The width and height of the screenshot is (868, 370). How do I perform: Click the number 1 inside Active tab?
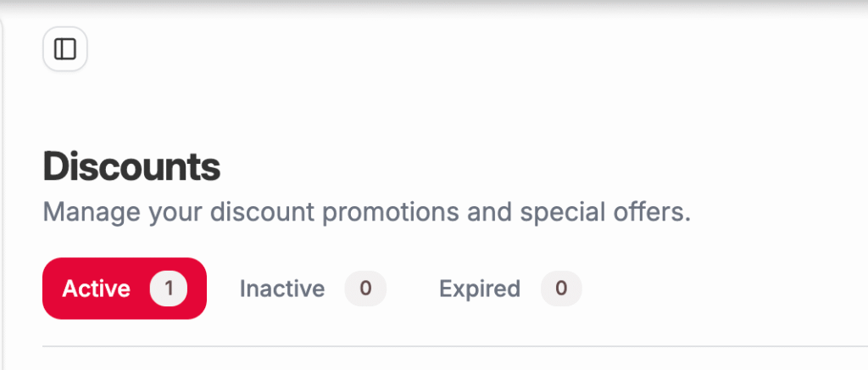168,289
